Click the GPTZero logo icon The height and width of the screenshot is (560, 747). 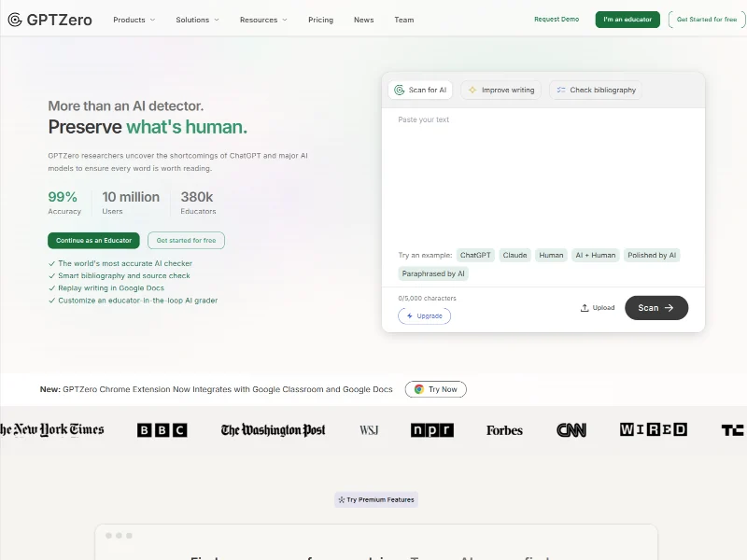click(x=15, y=20)
